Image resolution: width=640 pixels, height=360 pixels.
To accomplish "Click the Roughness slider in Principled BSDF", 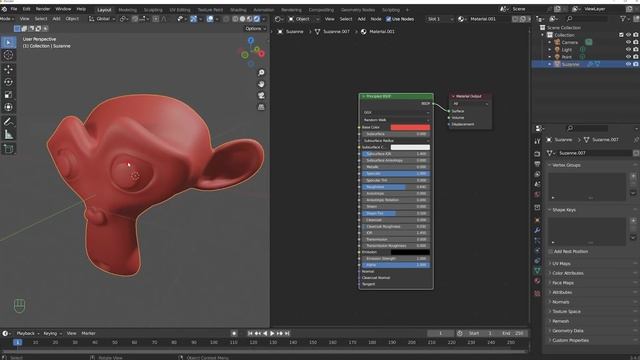I will [x=396, y=187].
